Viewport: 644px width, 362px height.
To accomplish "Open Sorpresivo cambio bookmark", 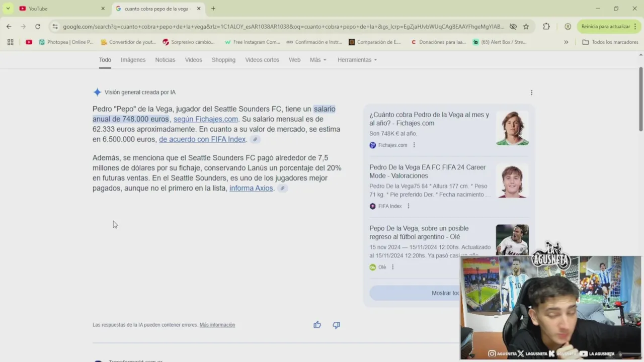I will tap(188, 42).
